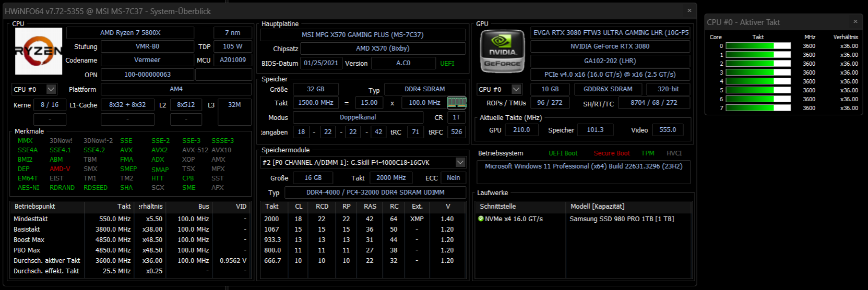Image resolution: width=868 pixels, height=290 pixels.
Task: Click the GDDR6X SDRAM video memory type
Action: (608, 89)
